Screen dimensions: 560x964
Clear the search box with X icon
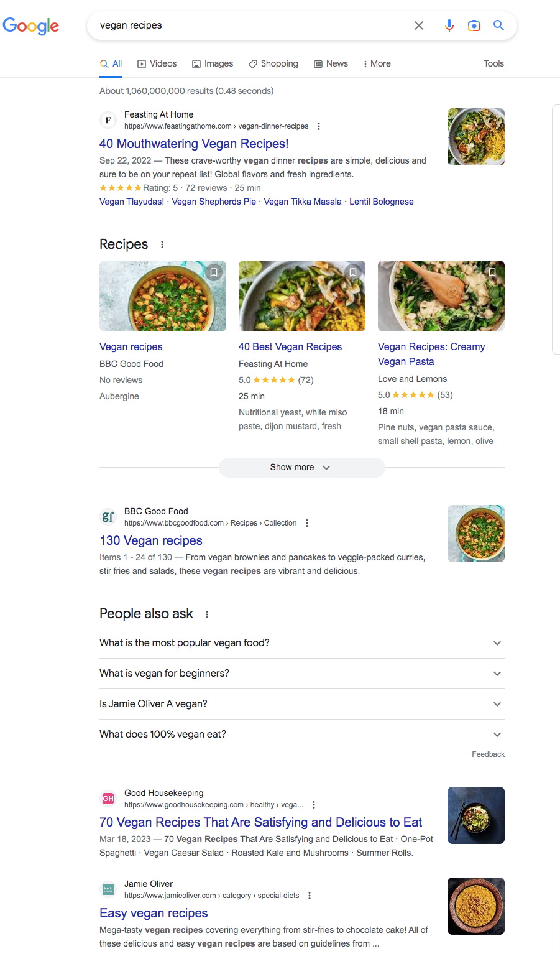[419, 25]
